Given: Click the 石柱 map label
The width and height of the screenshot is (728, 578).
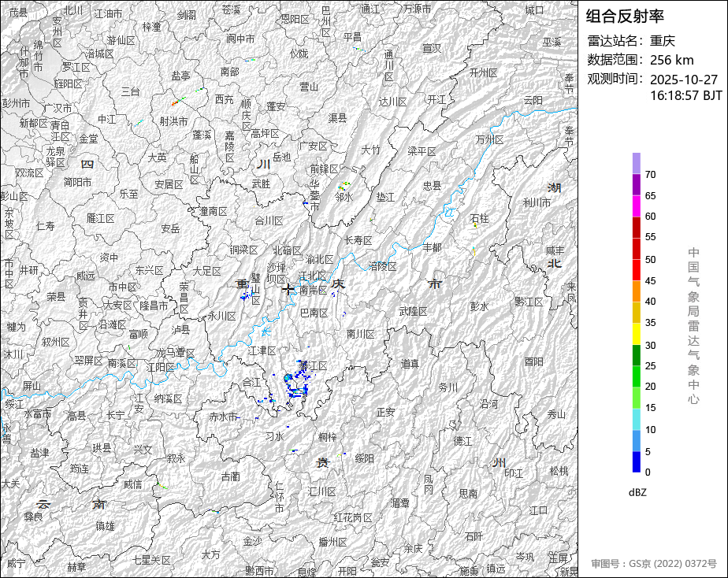Looking at the screenshot, I should pos(479,218).
